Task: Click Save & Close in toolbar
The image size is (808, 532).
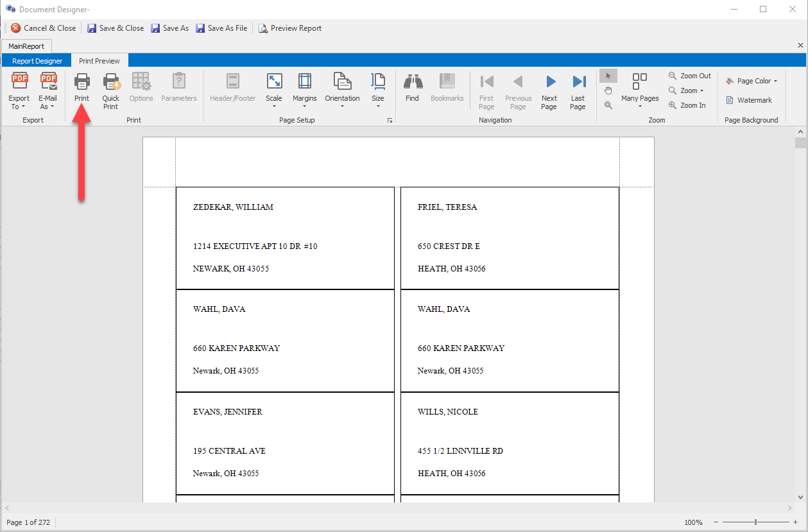Action: [x=116, y=28]
